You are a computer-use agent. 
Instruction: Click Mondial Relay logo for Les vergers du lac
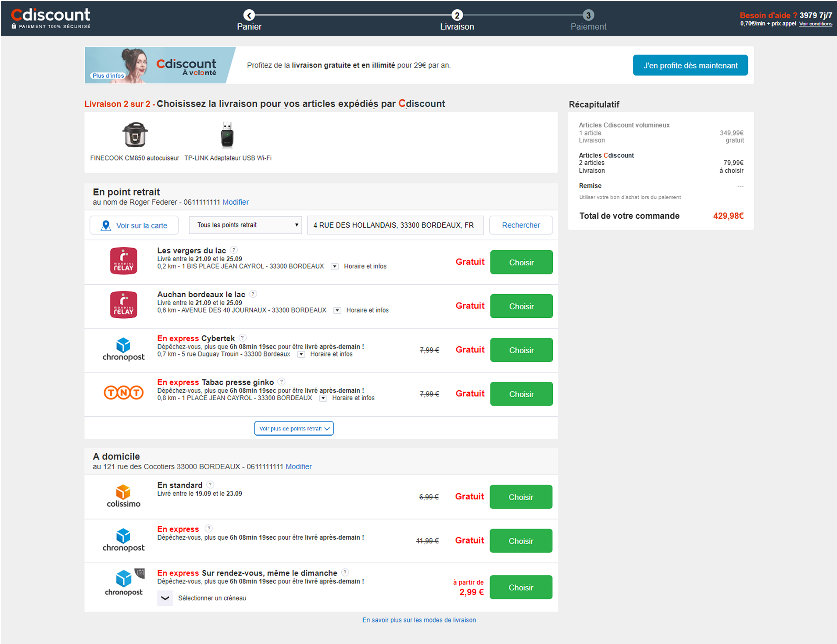(123, 261)
